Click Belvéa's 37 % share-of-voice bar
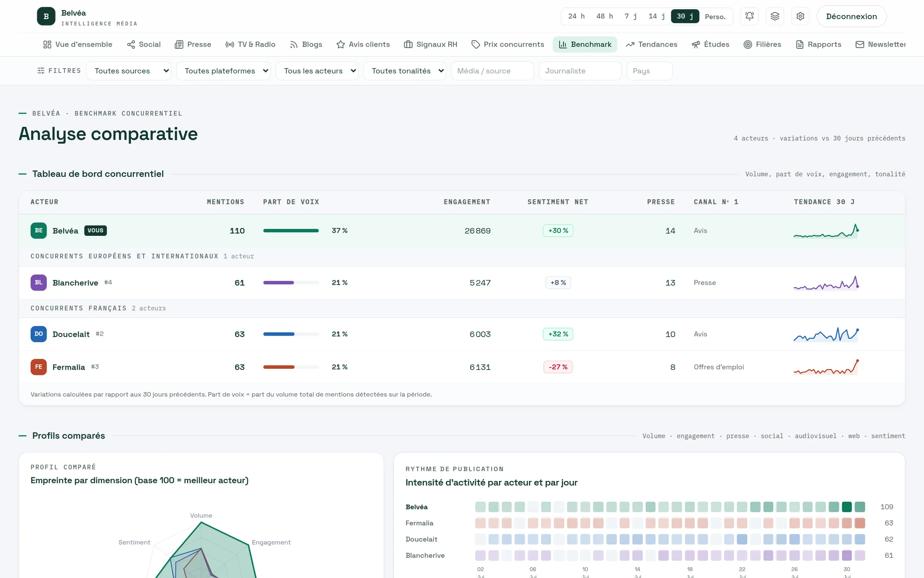This screenshot has height=578, width=924. point(291,230)
